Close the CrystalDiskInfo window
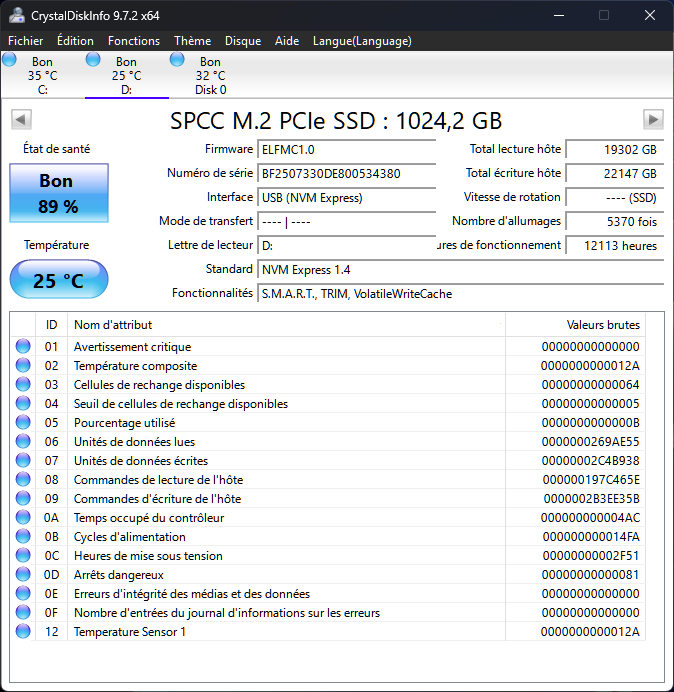The image size is (674, 692). tap(650, 15)
